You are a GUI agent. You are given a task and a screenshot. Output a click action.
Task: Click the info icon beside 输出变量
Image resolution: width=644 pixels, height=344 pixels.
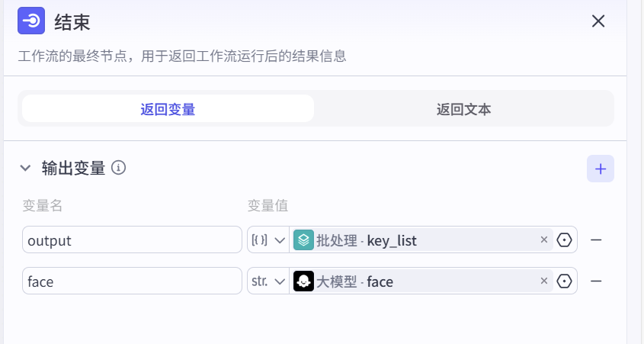[x=118, y=168]
